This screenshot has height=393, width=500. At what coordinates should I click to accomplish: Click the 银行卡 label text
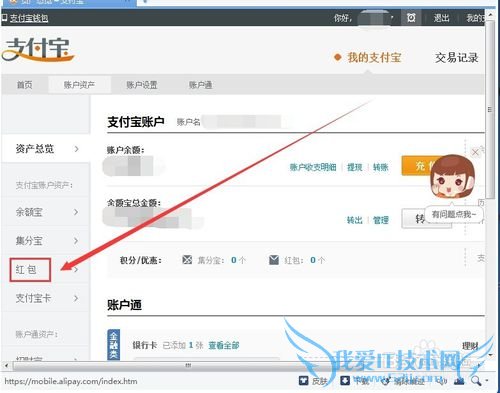click(145, 345)
